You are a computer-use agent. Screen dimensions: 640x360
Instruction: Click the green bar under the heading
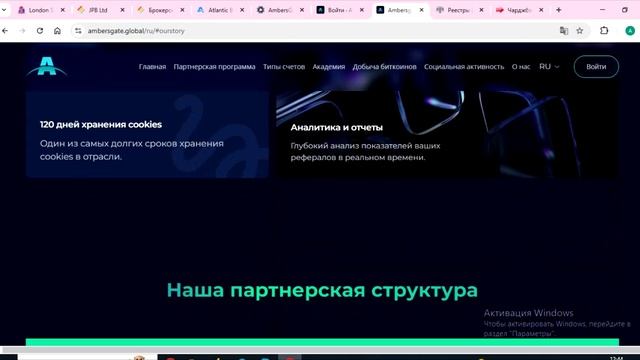coord(322,342)
